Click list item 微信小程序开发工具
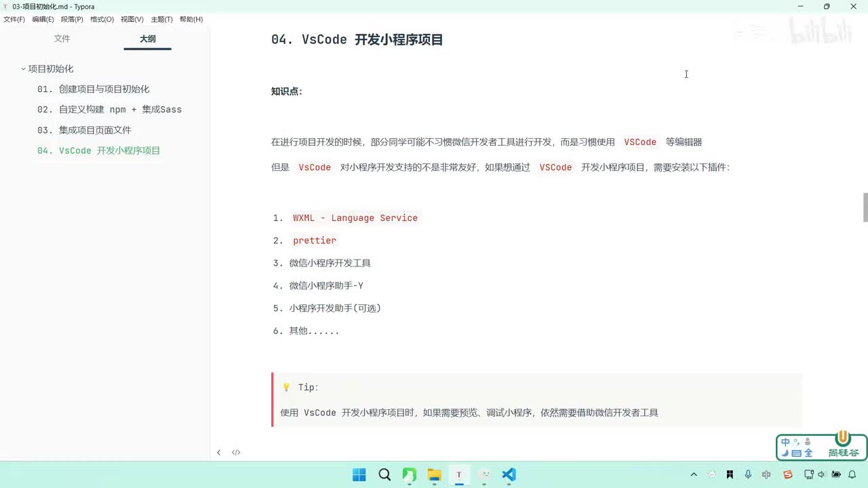This screenshot has height=488, width=868. tap(330, 263)
